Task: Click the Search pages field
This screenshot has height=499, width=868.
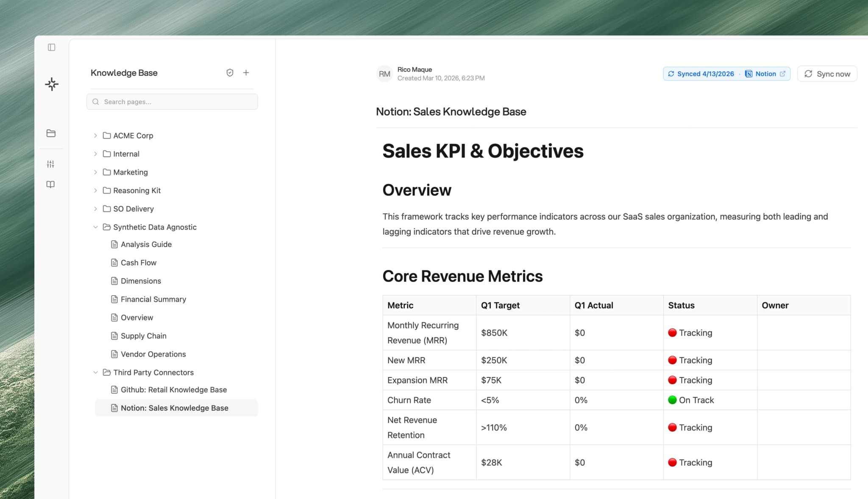Action: tap(172, 102)
